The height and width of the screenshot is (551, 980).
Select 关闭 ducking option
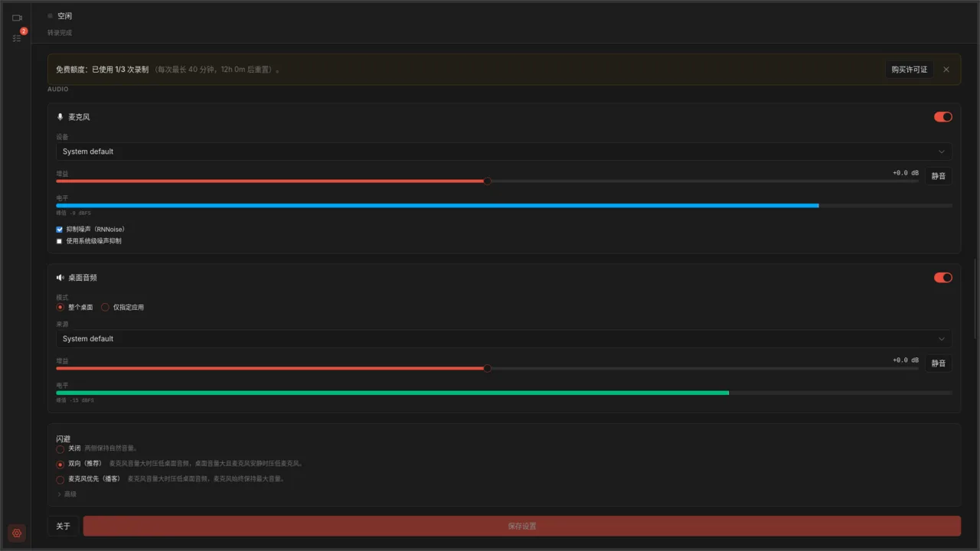pos(60,448)
